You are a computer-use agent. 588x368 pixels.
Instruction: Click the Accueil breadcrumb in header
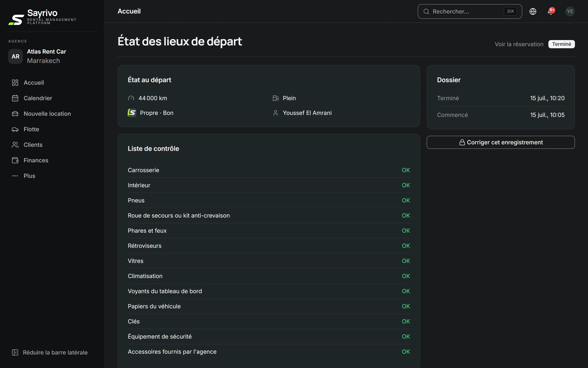coord(129,11)
